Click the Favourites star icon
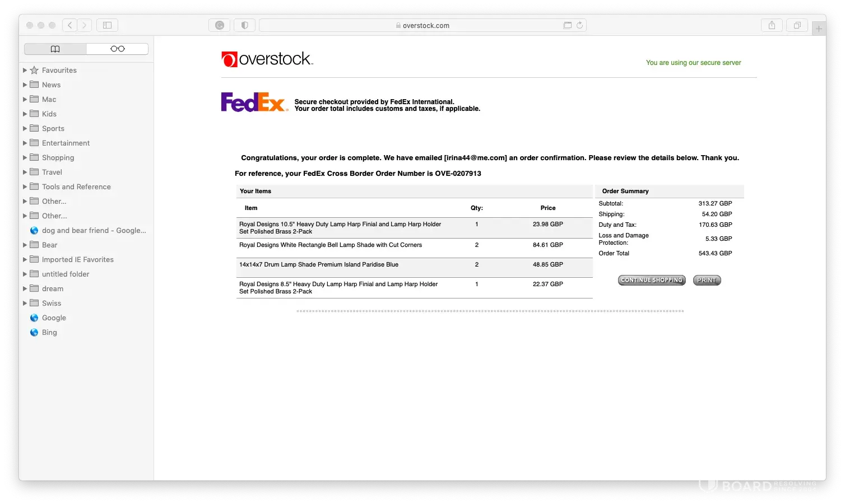The height and width of the screenshot is (504, 845). [34, 70]
